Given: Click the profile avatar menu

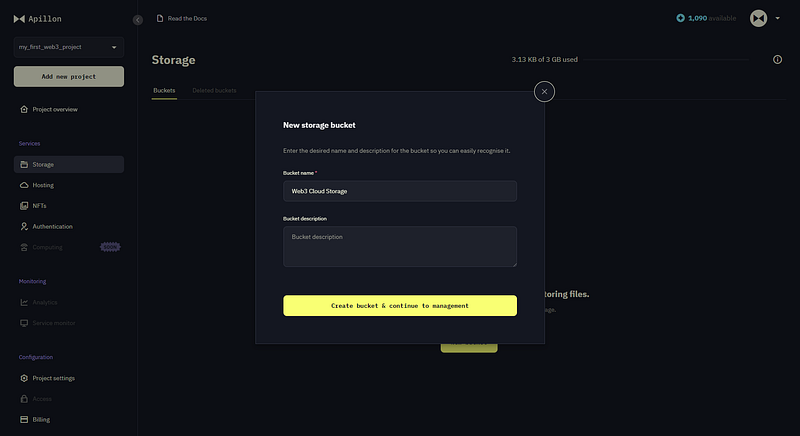Looking at the screenshot, I should point(758,18).
